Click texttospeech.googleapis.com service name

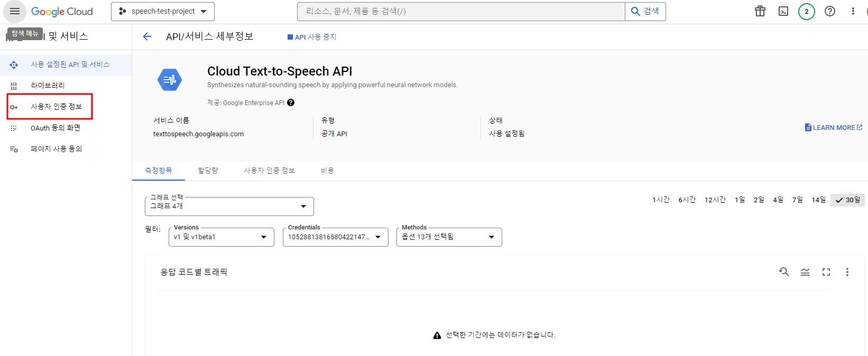(x=198, y=134)
